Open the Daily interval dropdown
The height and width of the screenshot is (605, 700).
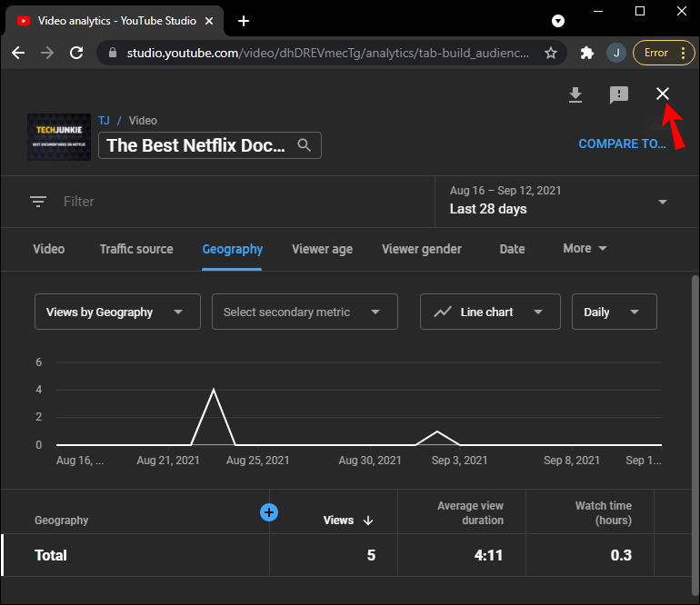tap(614, 312)
